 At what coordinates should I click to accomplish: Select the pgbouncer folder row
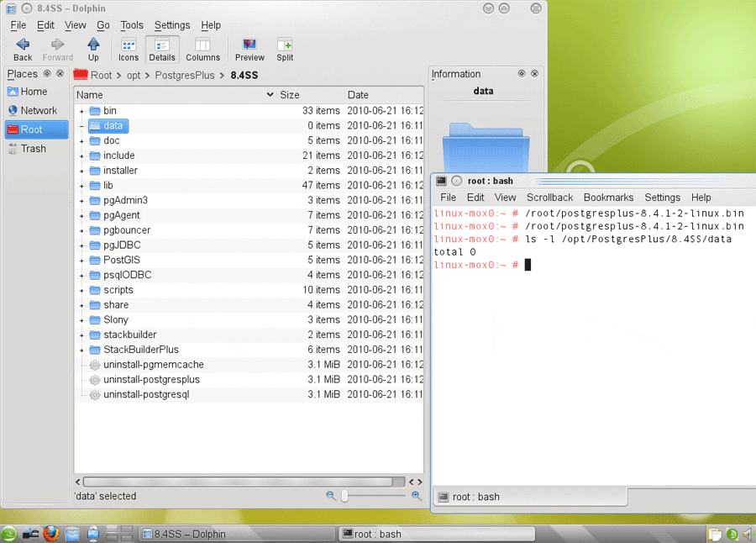click(x=249, y=230)
